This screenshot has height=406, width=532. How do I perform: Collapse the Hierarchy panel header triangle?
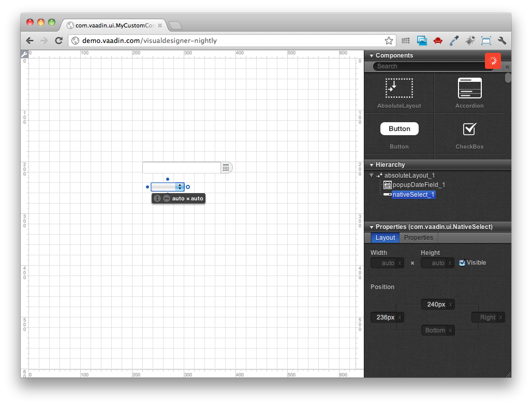pos(371,164)
